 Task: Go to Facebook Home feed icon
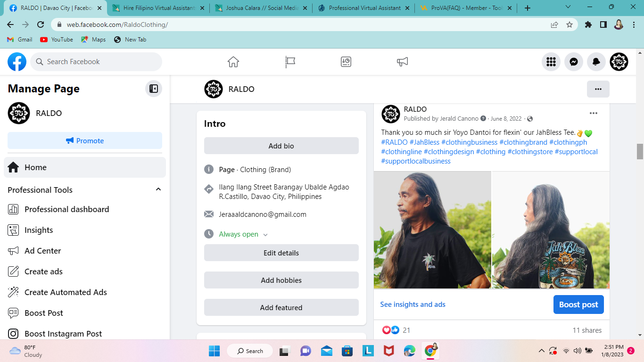click(x=233, y=62)
